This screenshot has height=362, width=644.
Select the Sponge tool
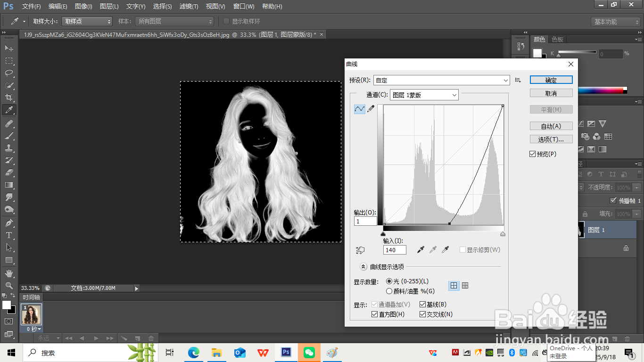point(9,209)
